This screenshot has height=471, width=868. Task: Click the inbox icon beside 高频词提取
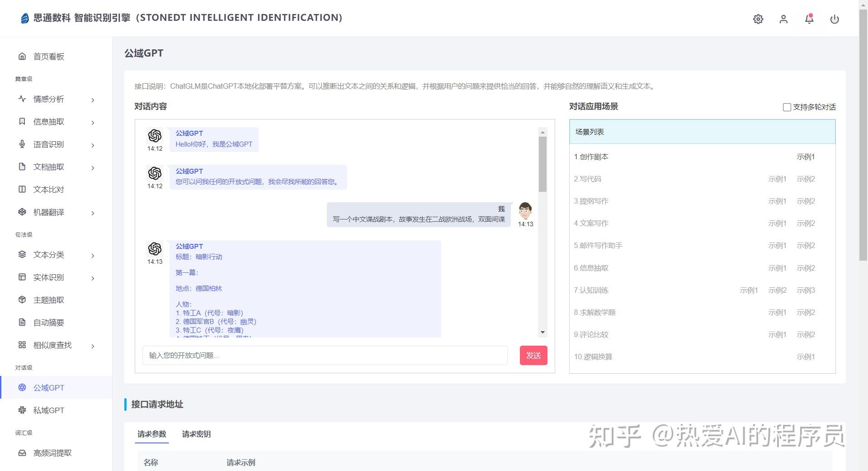coord(22,452)
